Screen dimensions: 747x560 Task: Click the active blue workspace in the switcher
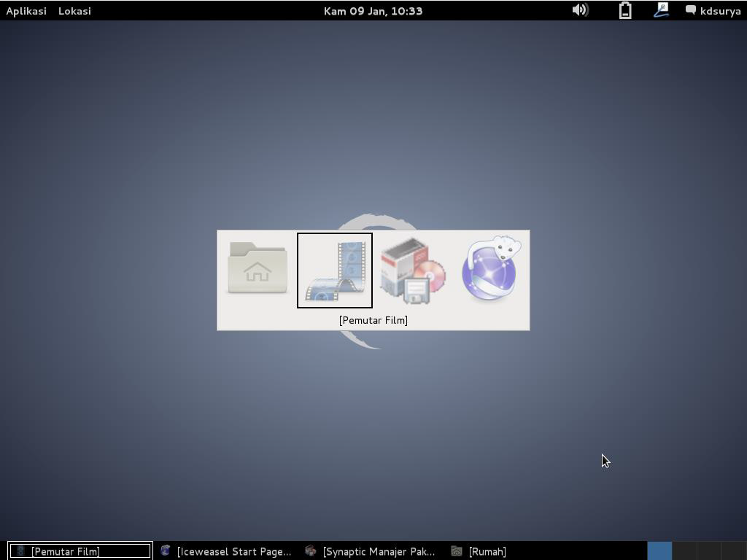click(659, 551)
